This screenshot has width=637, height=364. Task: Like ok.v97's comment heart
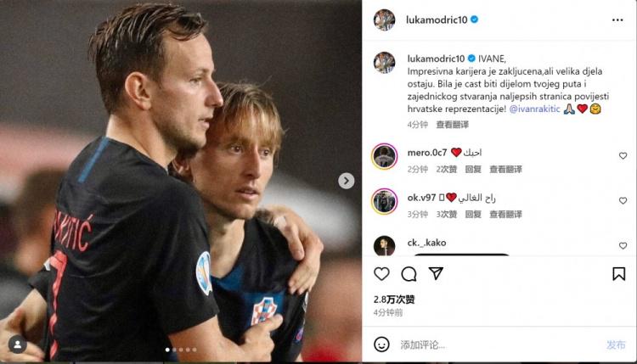coord(623,201)
